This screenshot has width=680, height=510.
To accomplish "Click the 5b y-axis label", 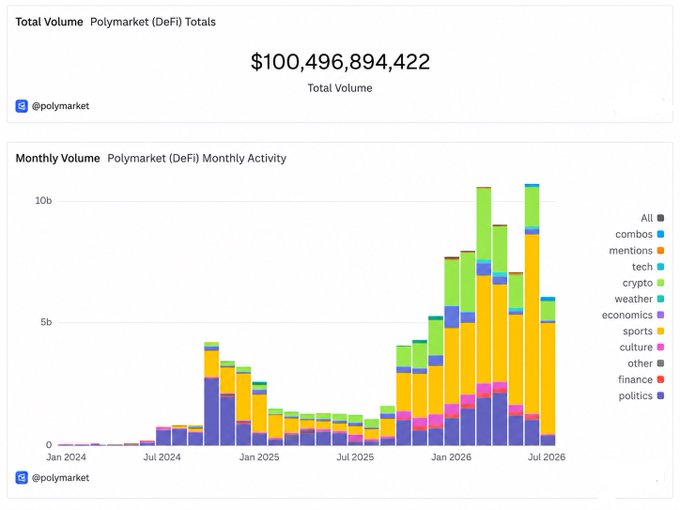I will click(46, 322).
